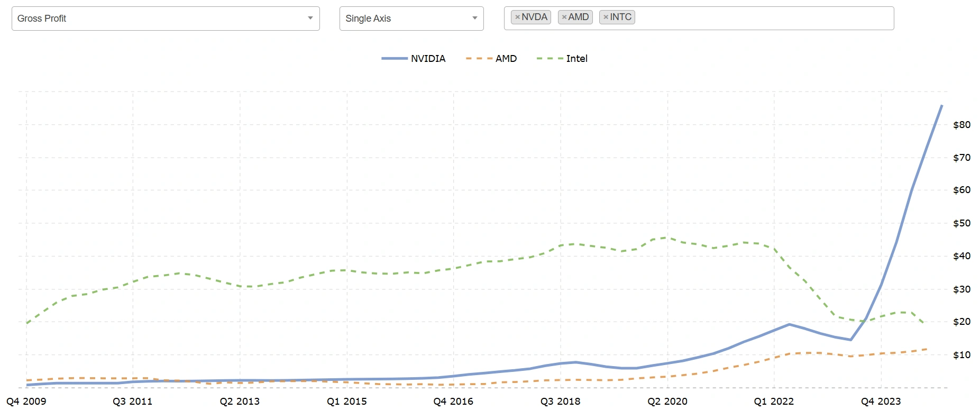Viewport: 980px width, 410px height.
Task: Remove the NVDA ticker tag
Action: click(517, 17)
